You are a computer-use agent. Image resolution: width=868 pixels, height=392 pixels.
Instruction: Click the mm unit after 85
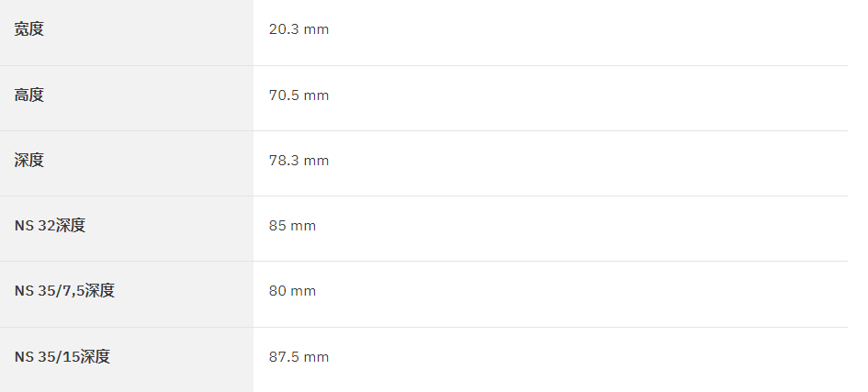pos(303,227)
